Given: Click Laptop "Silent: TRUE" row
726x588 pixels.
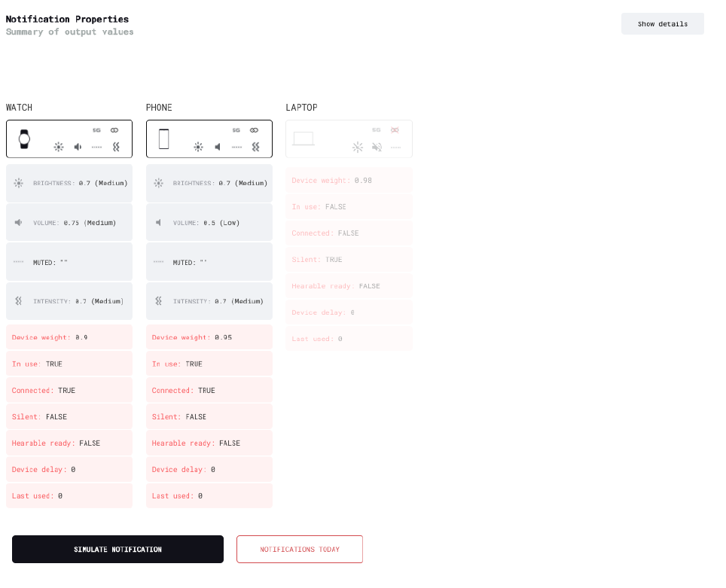Looking at the screenshot, I should (349, 260).
